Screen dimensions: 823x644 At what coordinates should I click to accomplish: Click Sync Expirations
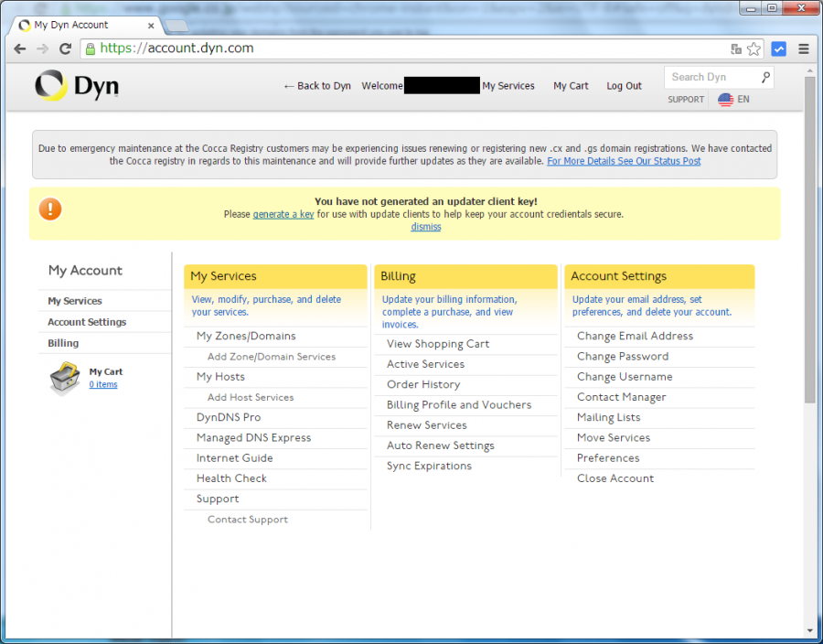pos(430,466)
